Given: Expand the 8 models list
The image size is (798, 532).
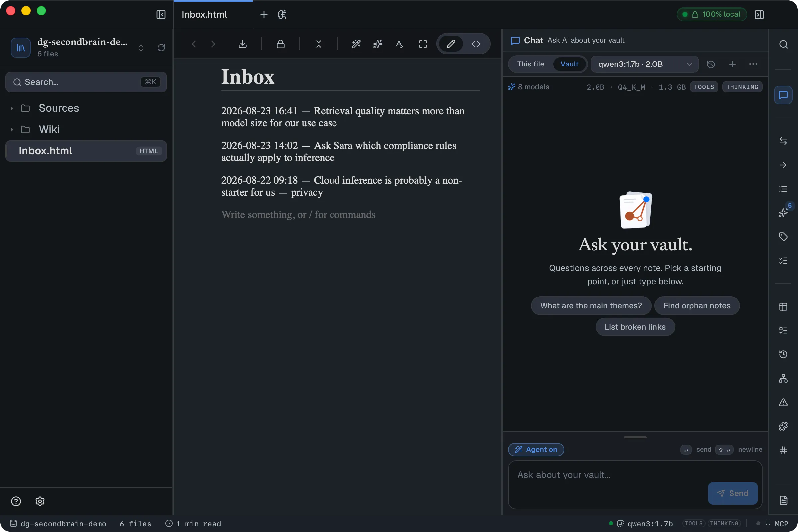Looking at the screenshot, I should coord(529,87).
